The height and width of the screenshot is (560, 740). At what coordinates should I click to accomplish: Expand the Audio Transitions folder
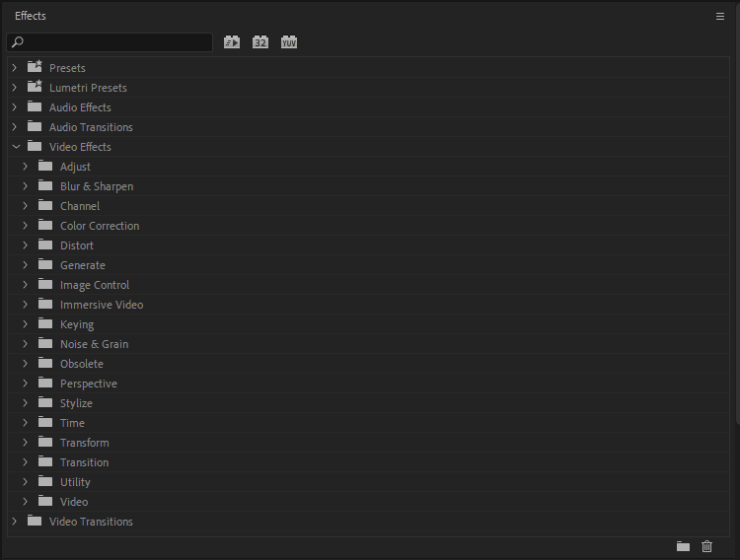[15, 127]
